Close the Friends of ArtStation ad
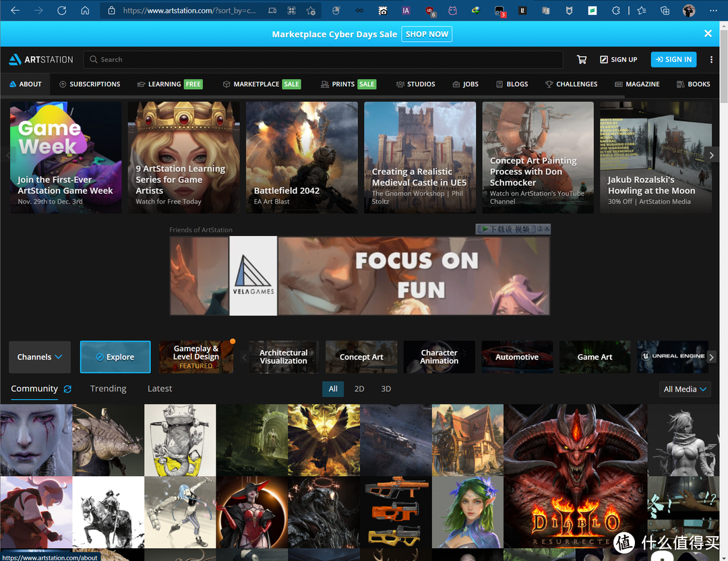 click(547, 229)
